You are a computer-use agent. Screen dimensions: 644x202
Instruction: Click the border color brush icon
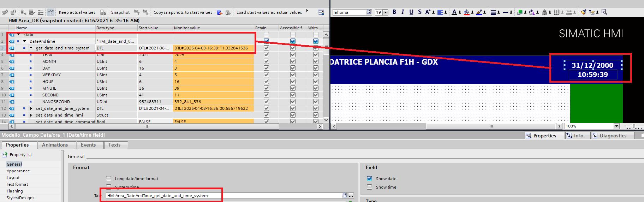(479, 12)
